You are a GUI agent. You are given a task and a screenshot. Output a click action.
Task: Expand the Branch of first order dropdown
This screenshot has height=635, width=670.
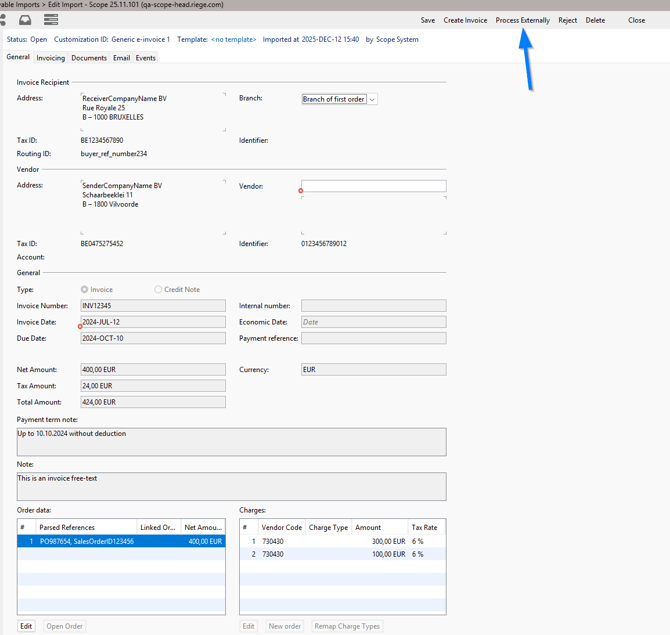click(x=372, y=100)
